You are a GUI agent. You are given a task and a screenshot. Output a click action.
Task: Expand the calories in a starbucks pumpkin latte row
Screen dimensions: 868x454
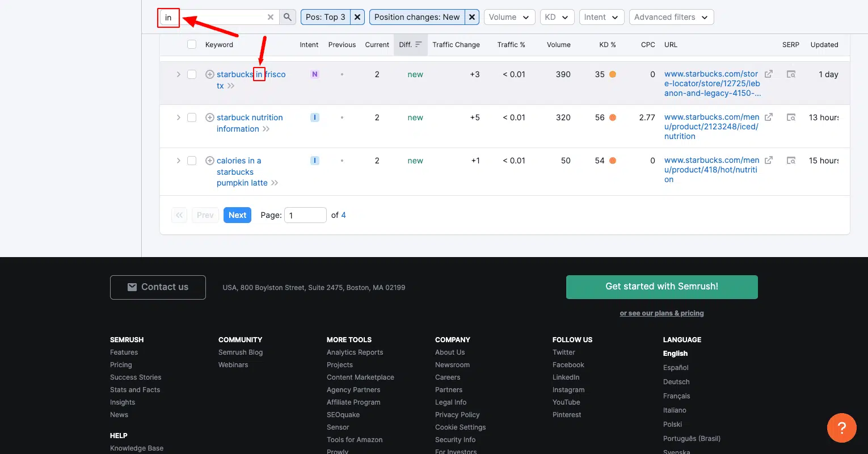coord(178,161)
